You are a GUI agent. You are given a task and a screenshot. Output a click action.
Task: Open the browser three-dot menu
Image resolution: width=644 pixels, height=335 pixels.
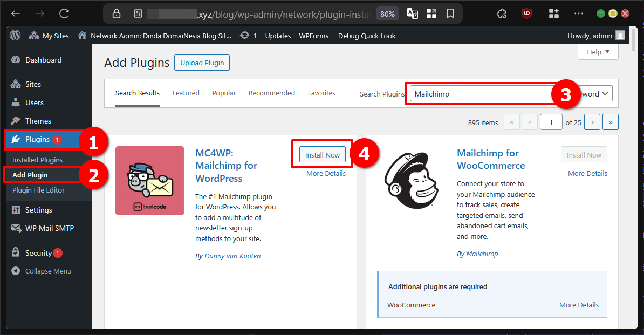pyautogui.click(x=579, y=13)
